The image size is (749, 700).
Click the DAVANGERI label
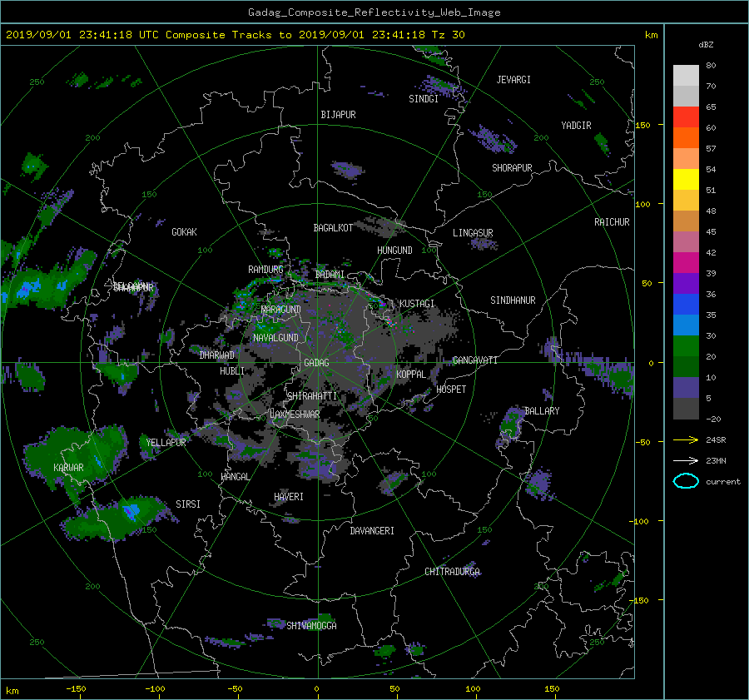372,531
